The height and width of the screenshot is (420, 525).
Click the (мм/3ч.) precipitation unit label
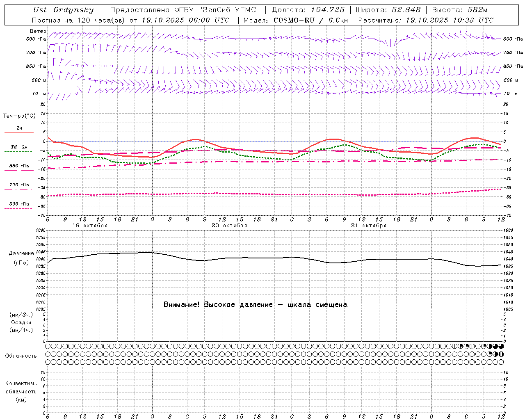[21, 315]
